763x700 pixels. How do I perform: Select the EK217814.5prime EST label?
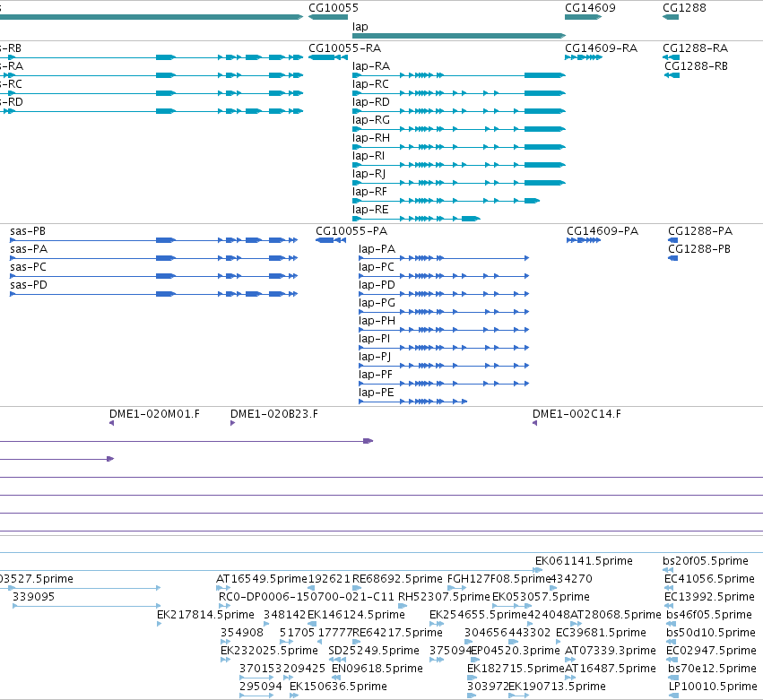click(x=205, y=615)
